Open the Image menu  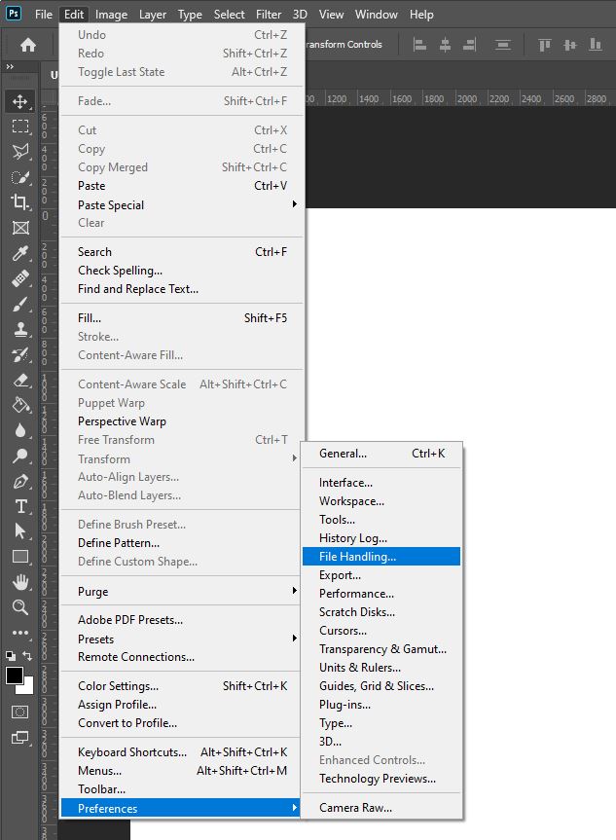pos(111,15)
